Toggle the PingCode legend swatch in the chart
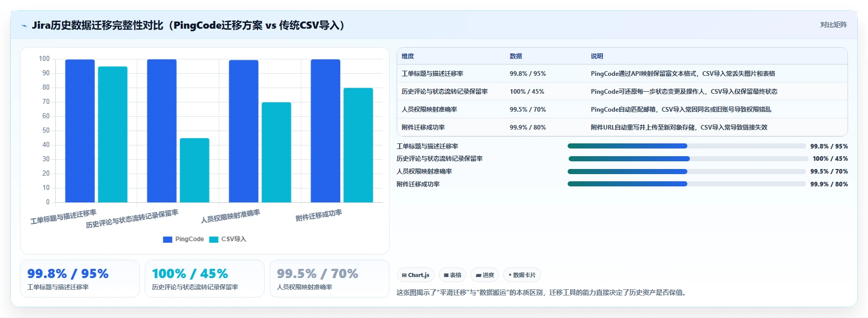 click(x=167, y=239)
